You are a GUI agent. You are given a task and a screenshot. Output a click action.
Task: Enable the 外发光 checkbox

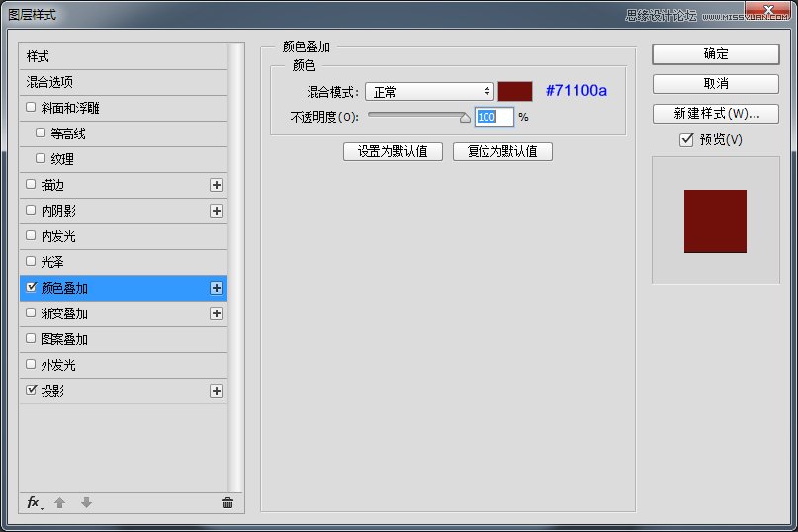31,364
